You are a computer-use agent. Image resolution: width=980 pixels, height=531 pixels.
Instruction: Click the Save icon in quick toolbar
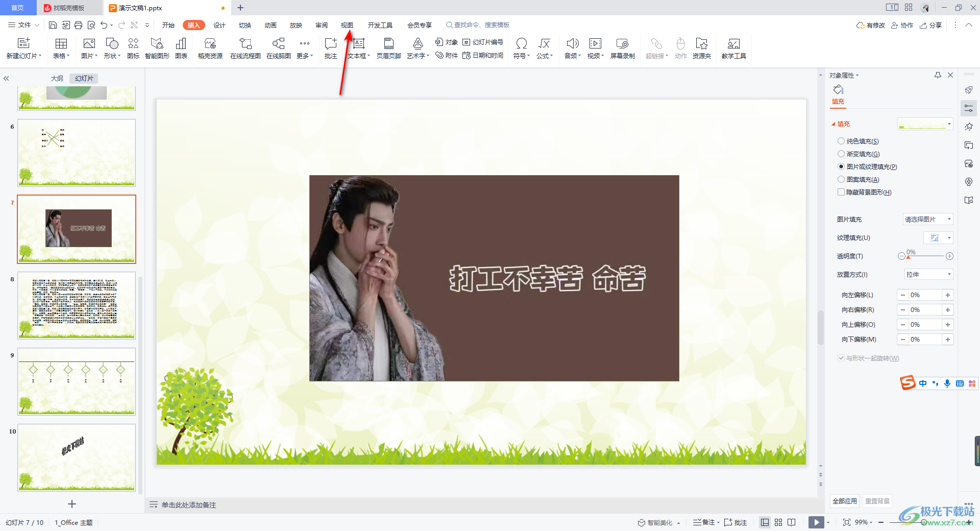(x=53, y=25)
